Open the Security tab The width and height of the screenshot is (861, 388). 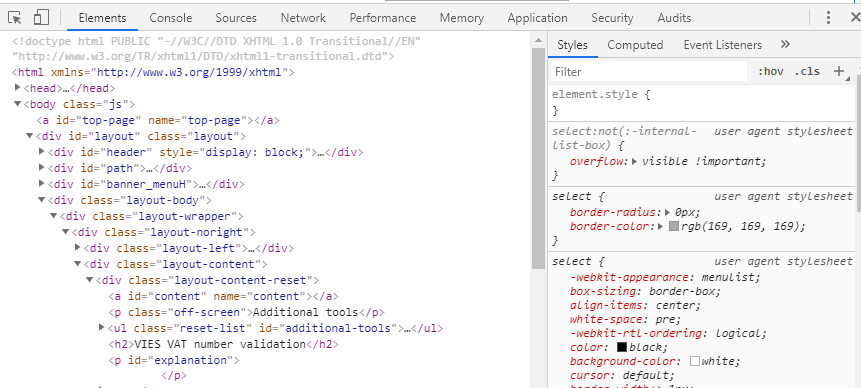612,18
